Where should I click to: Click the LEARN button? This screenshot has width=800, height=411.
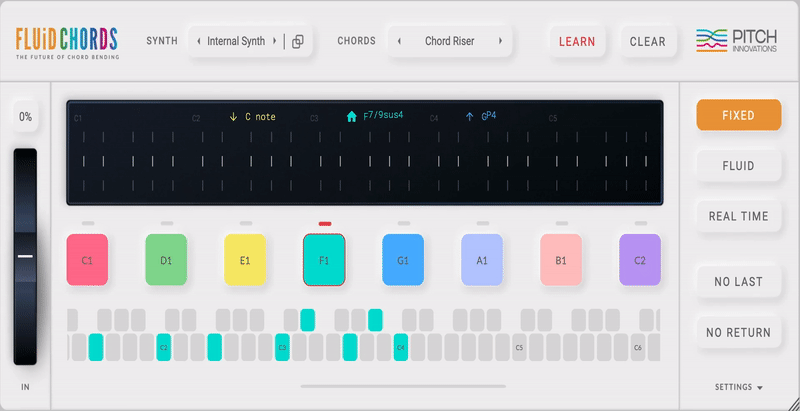[577, 41]
